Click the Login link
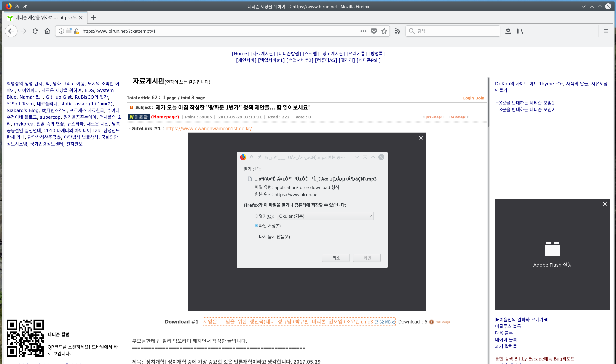 (x=468, y=98)
